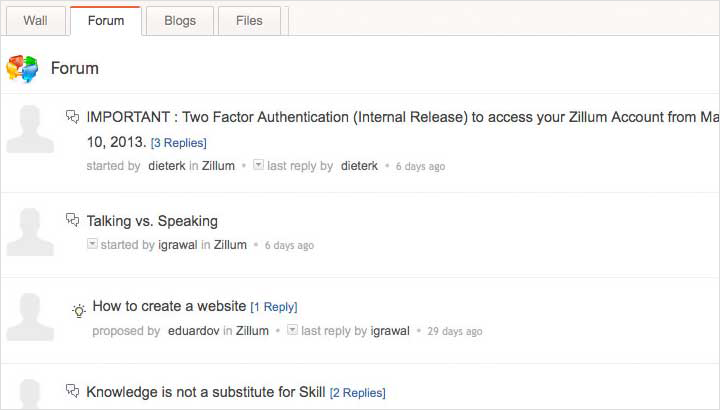
Task: Open the '2 Replies' link
Action: click(x=358, y=393)
